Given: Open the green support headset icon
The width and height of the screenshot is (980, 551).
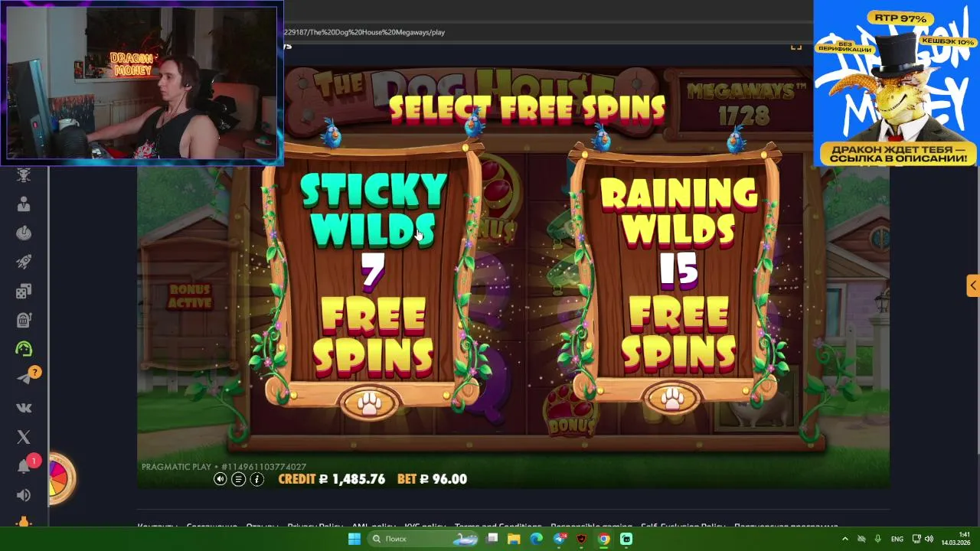Looking at the screenshot, I should [x=24, y=349].
